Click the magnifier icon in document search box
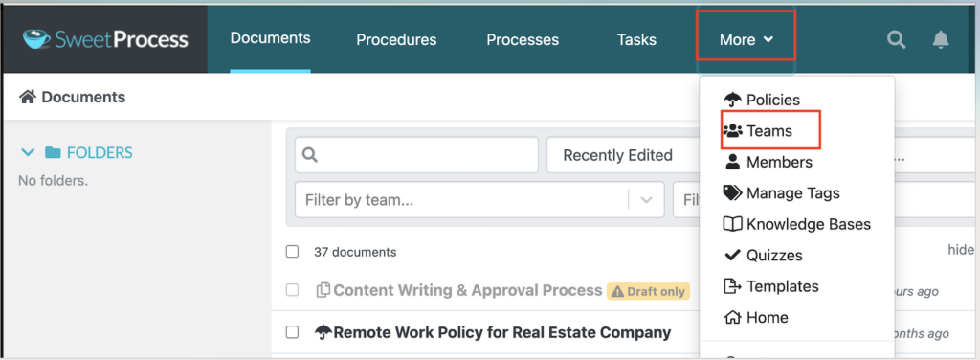Viewport: 980px width, 360px height. (x=310, y=155)
